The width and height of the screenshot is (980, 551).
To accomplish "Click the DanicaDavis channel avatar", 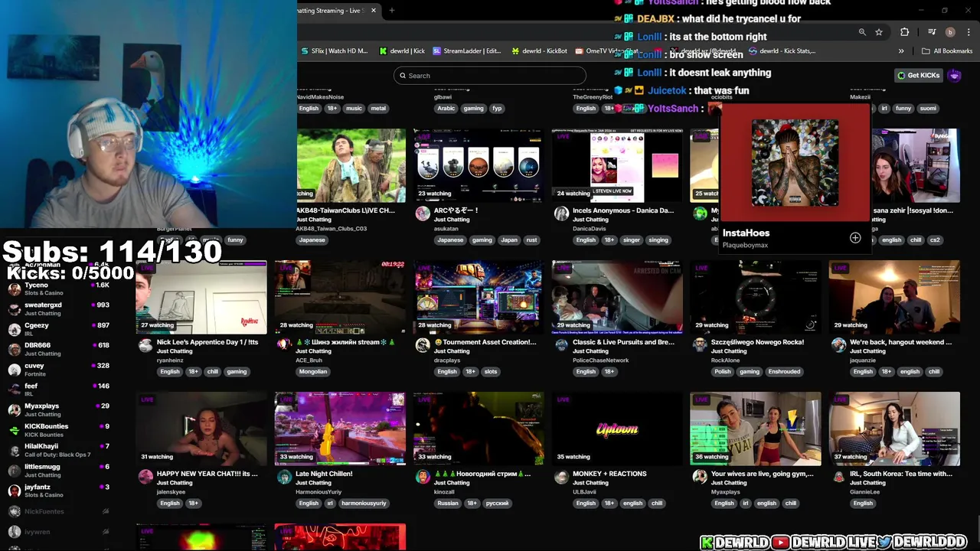I will coord(561,214).
